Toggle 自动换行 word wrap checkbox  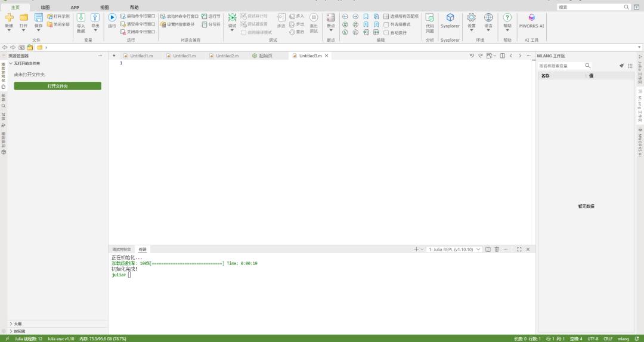pos(386,32)
